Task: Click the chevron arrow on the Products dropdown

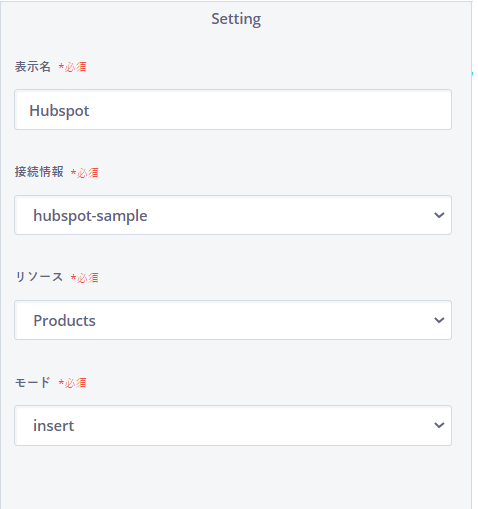Action: tap(439, 320)
